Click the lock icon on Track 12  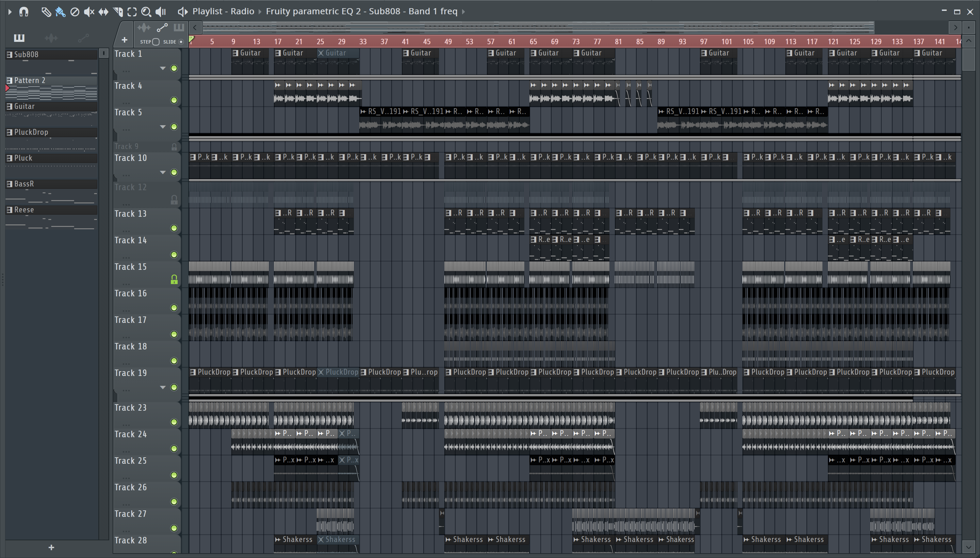174,200
